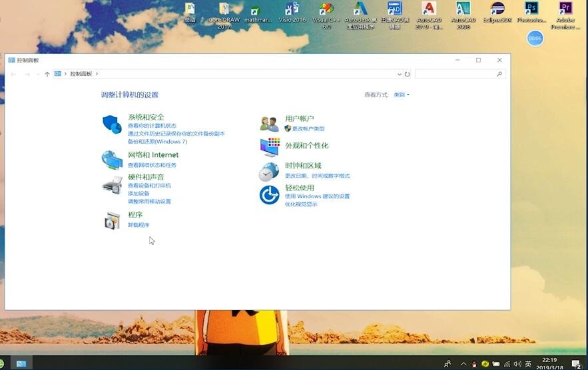
Task: Open the 类别 view mode dropdown
Action: pos(401,95)
